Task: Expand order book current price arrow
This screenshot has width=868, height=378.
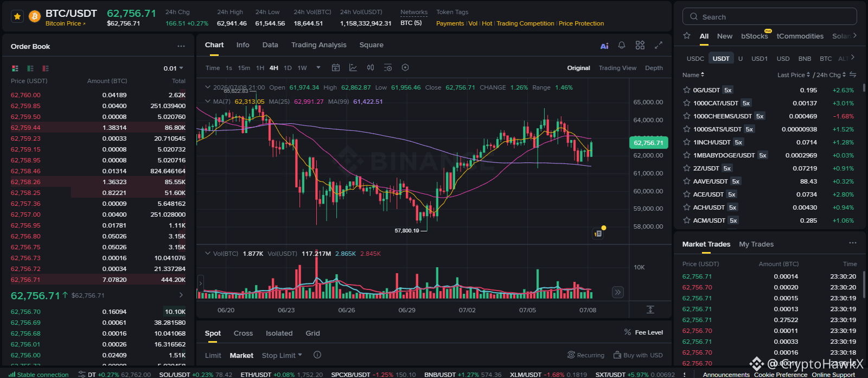Action: (181, 295)
